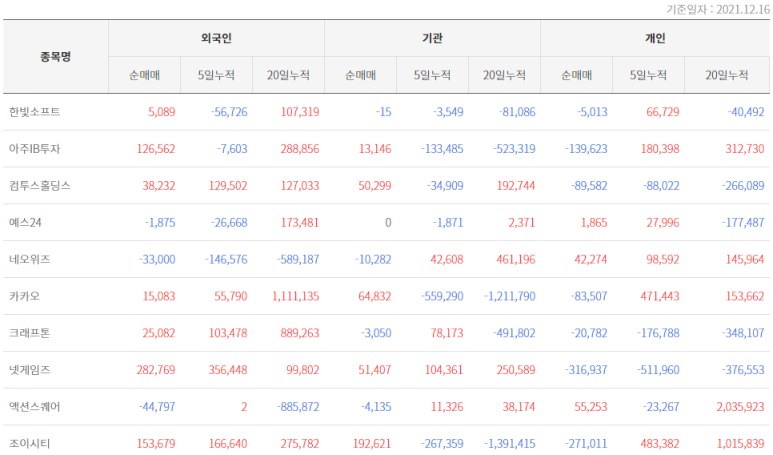Viewport: 773px width, 455px height.
Task: Select the -133,485 cell
Action: [x=442, y=149]
